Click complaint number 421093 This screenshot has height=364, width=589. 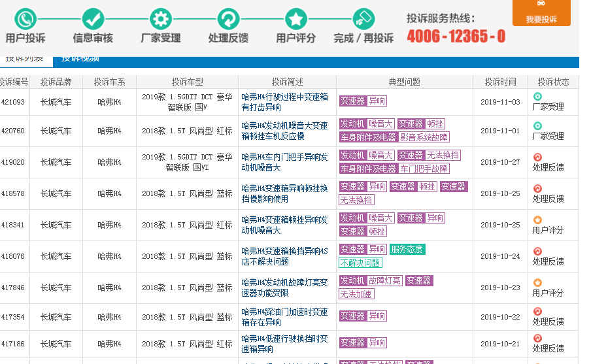click(x=12, y=102)
